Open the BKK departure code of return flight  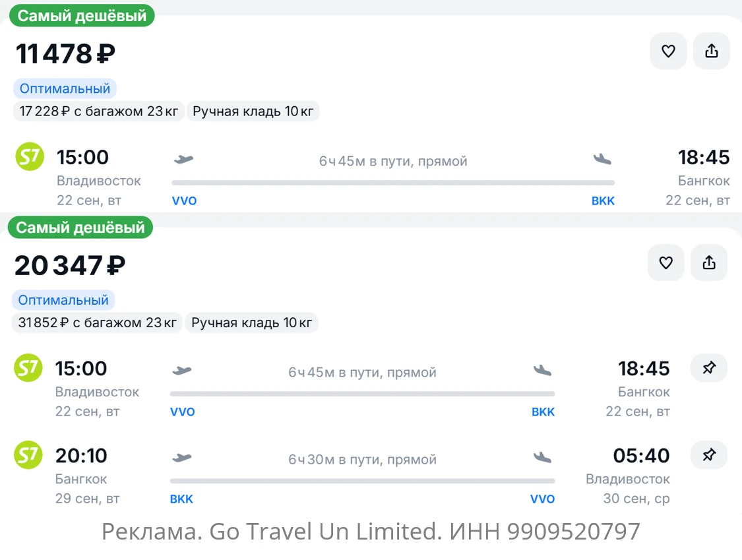(182, 499)
